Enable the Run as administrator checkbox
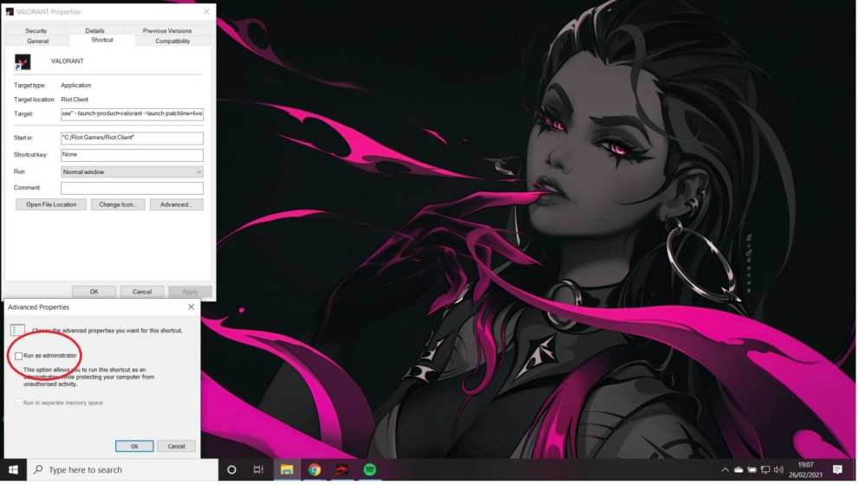The image size is (859, 504). pos(19,356)
